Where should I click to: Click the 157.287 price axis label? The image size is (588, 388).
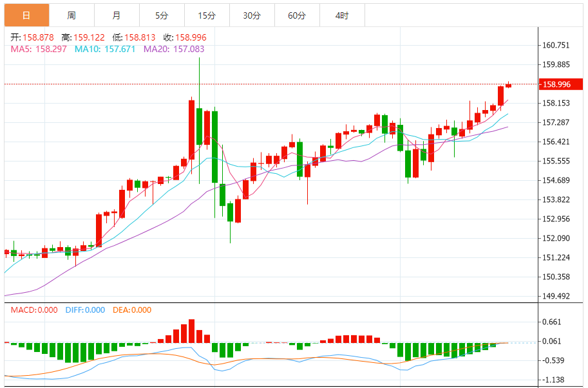coord(556,122)
